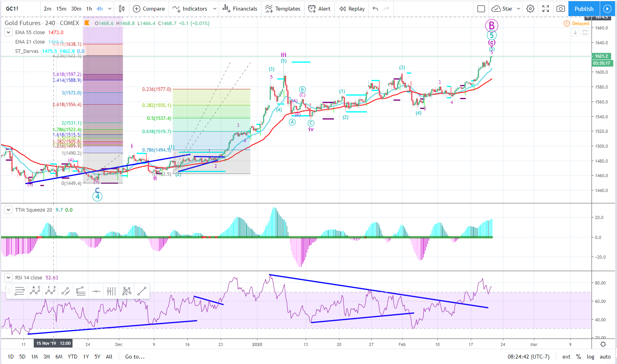Undo the last chart action

tap(376, 9)
